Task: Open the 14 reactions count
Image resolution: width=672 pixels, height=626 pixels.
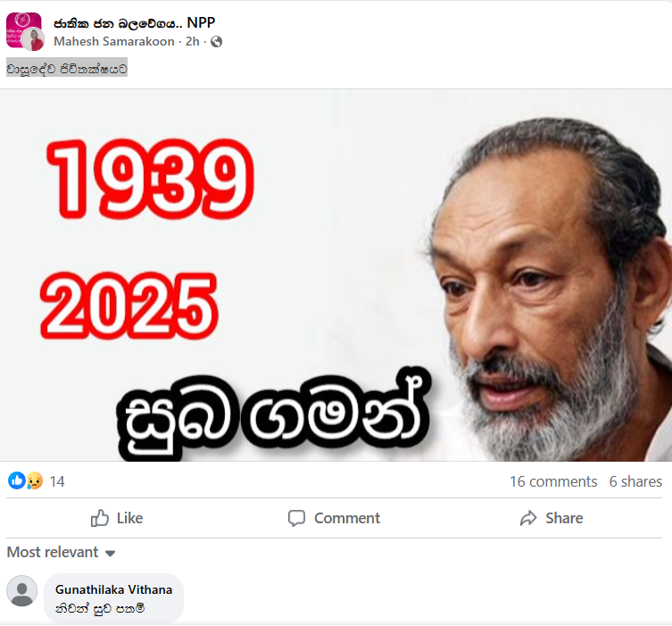Action: 57,481
